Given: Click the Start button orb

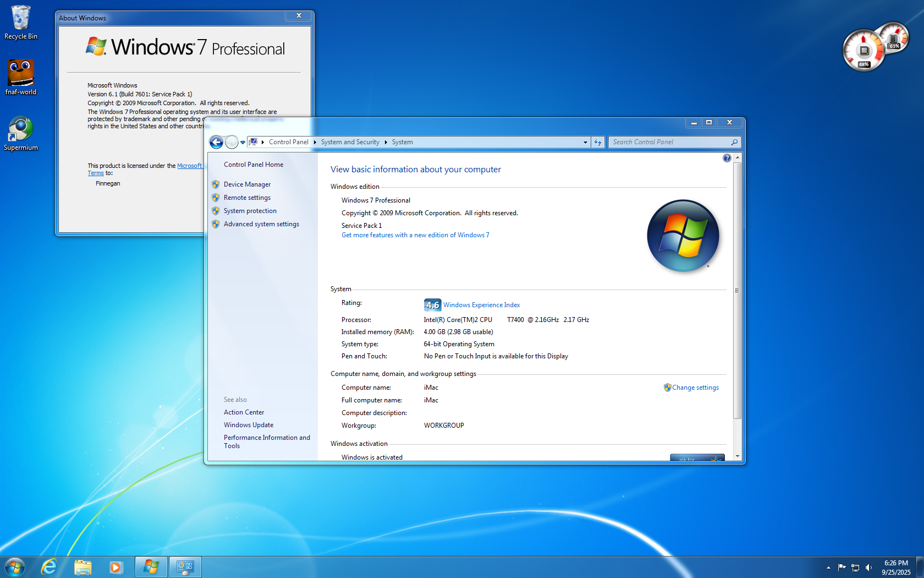Looking at the screenshot, I should 15,566.
